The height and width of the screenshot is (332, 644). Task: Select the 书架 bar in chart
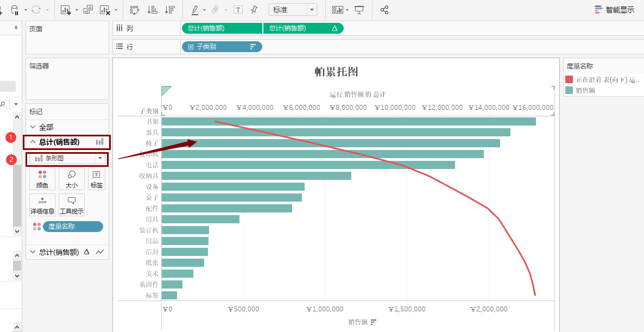click(x=349, y=121)
